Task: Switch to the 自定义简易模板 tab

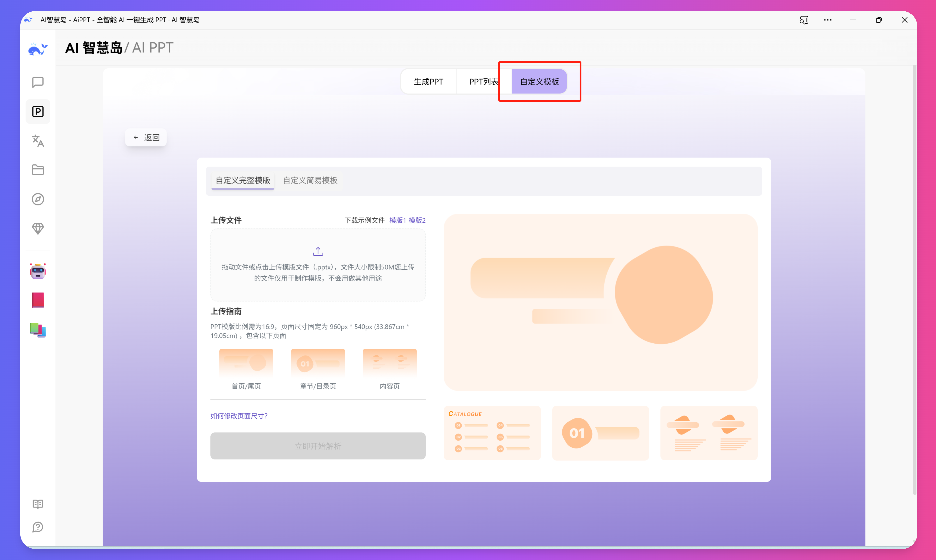Action: tap(310, 180)
